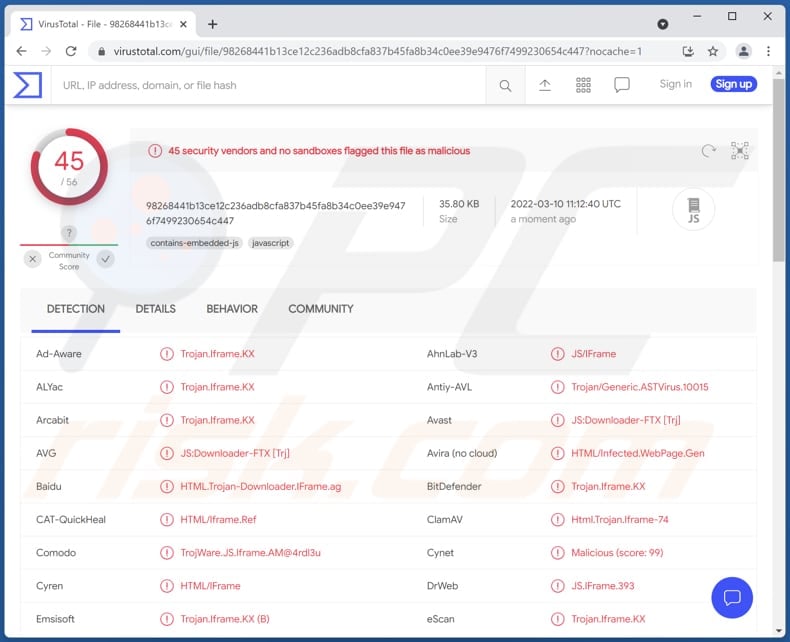Open a new browser tab
This screenshot has width=790, height=642.
213,24
